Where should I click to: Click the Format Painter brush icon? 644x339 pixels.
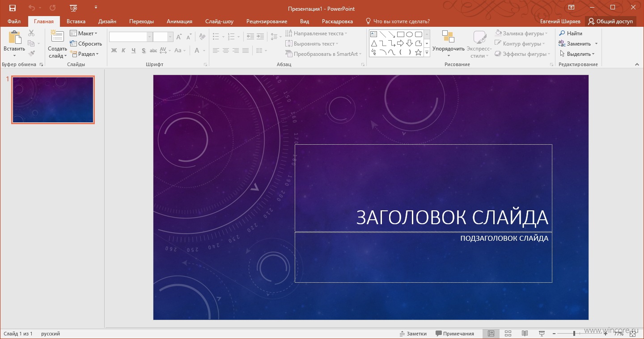tap(31, 54)
